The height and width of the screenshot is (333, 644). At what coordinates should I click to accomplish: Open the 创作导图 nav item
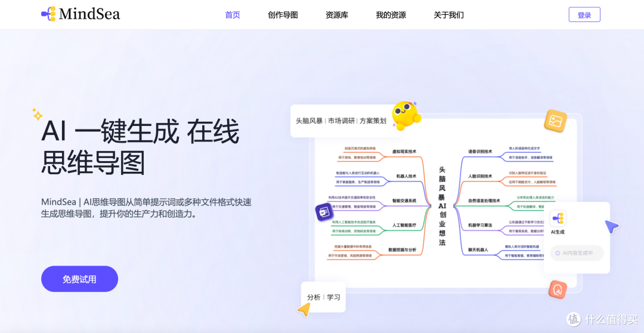click(283, 15)
